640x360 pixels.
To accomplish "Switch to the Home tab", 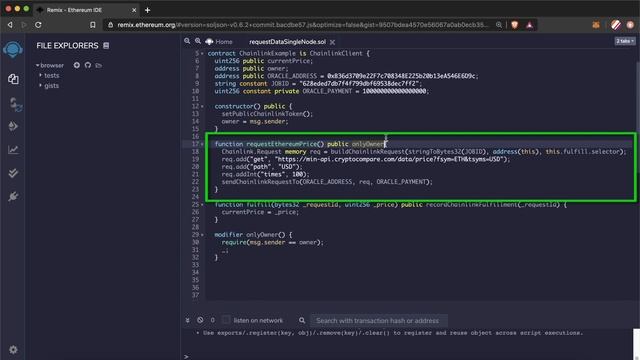I will coord(219,42).
